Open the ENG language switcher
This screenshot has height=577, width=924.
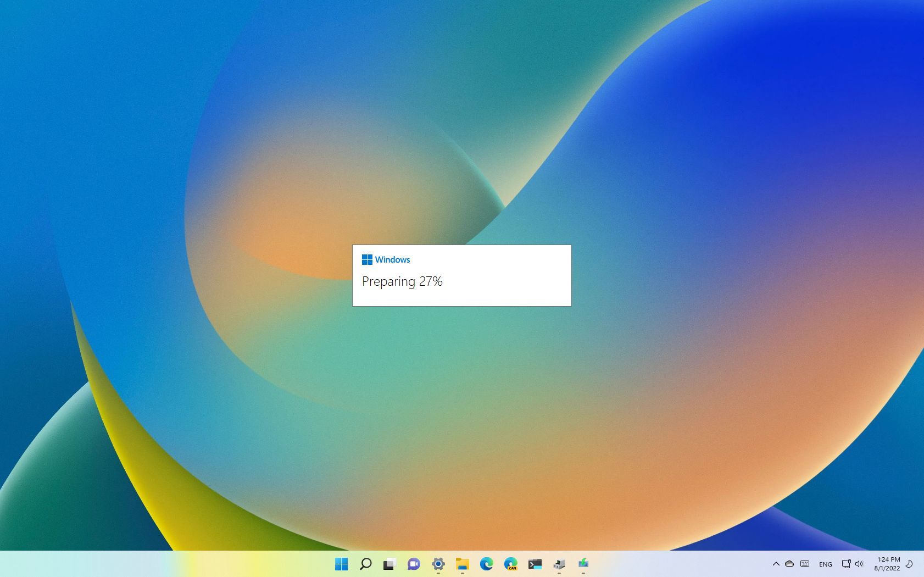(x=825, y=564)
